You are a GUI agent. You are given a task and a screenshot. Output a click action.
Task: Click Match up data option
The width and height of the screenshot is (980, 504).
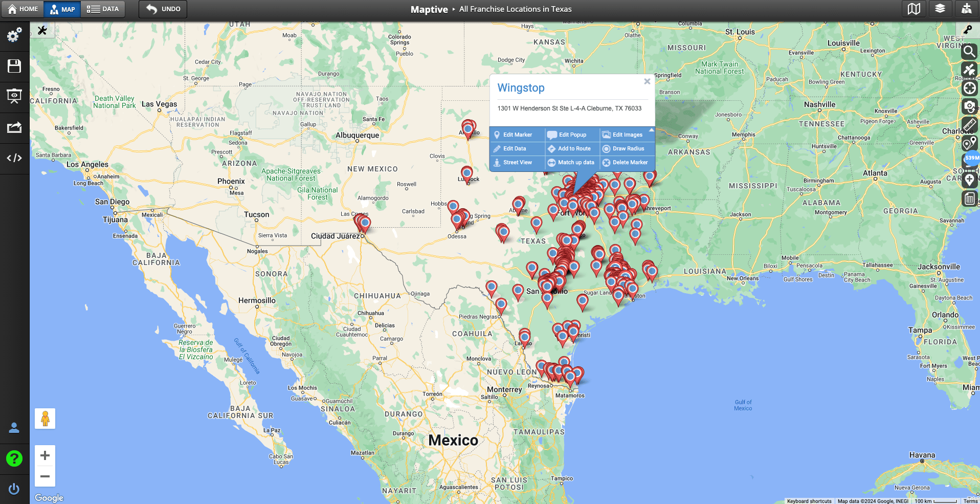(572, 162)
